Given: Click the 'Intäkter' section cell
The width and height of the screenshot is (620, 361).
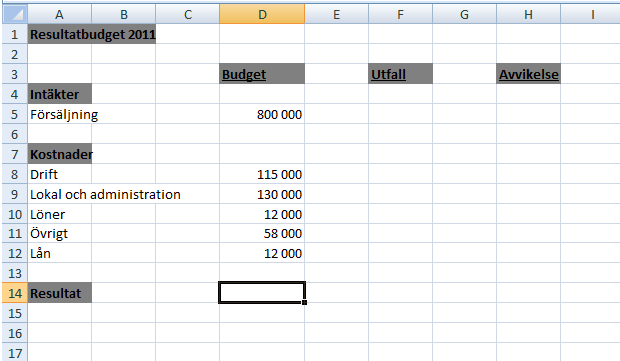Looking at the screenshot, I should (x=60, y=94).
